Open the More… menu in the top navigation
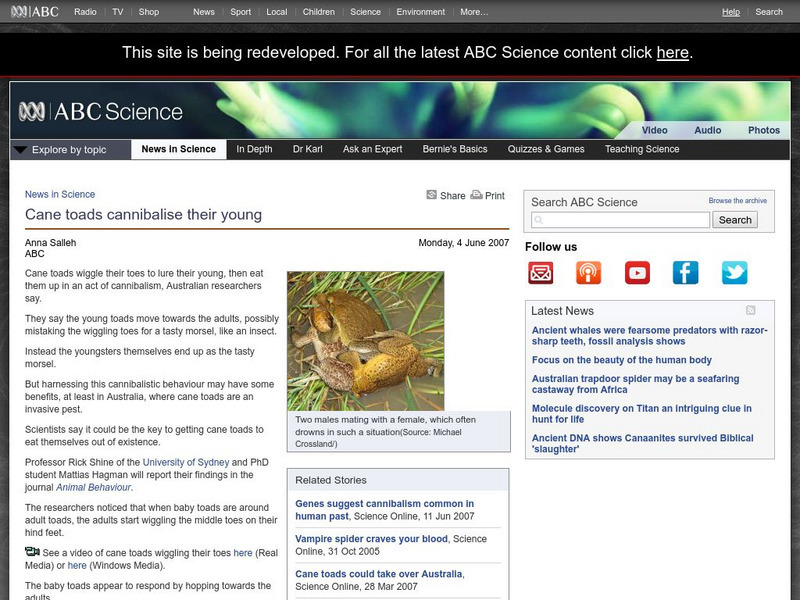 tap(474, 12)
